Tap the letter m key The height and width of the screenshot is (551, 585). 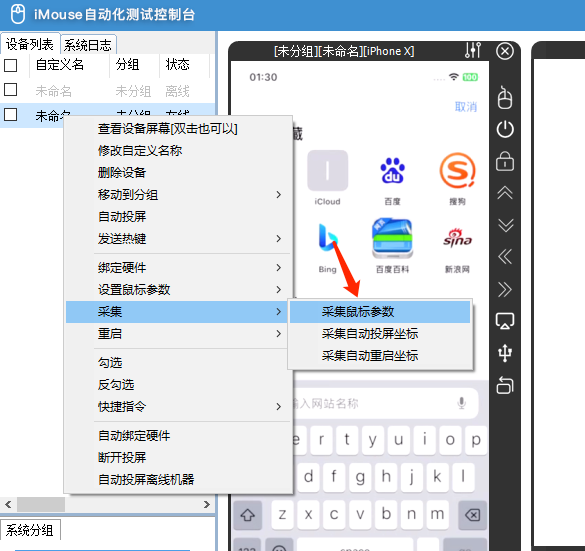pyautogui.click(x=437, y=515)
